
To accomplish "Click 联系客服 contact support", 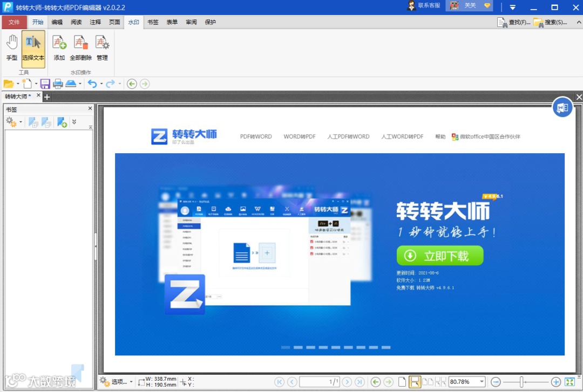I will [x=424, y=5].
